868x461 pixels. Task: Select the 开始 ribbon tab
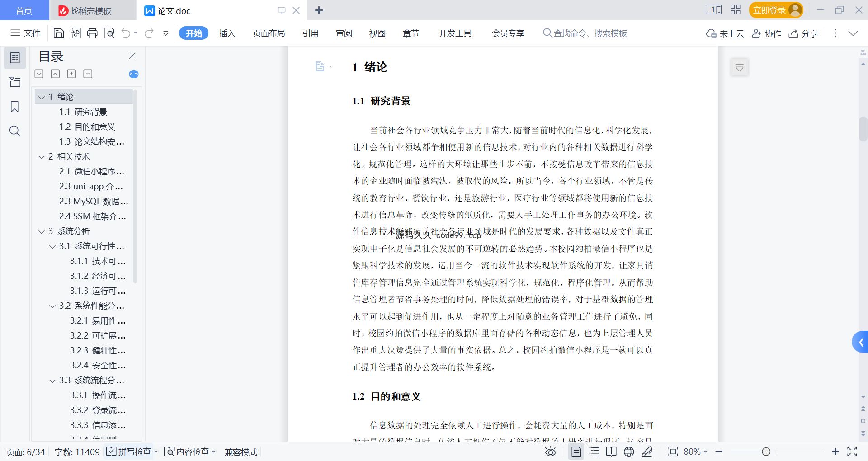pos(193,33)
